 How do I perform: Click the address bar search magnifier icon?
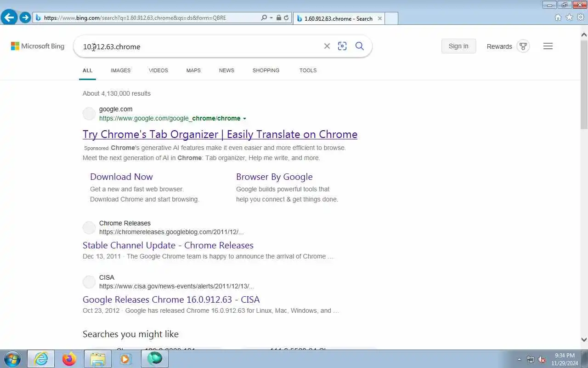click(264, 18)
